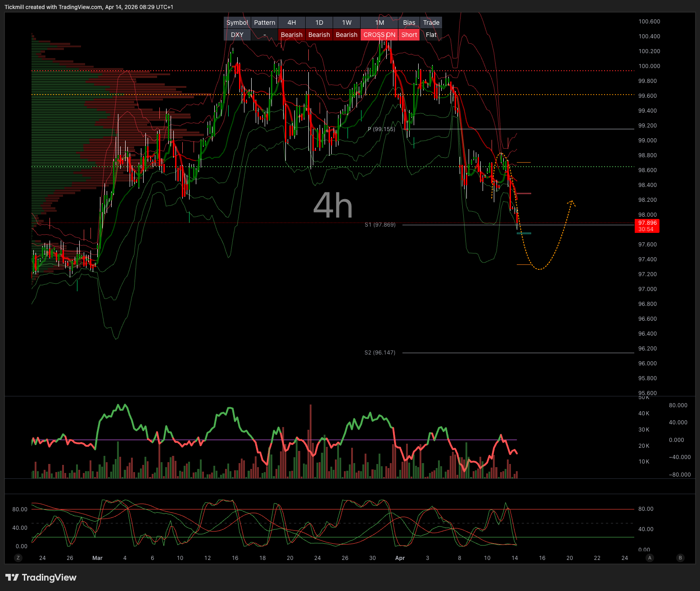Toggle the B scale button at bottom right
Screen dimensions: 700x591
[x=680, y=558]
